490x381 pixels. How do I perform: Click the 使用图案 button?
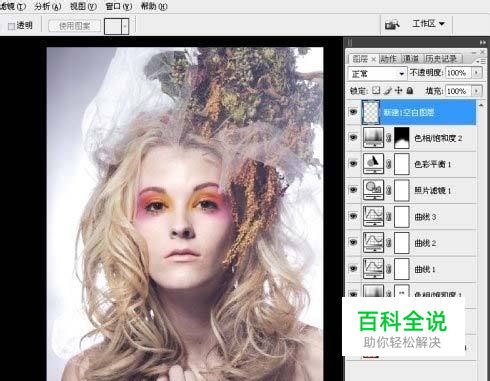click(74, 26)
